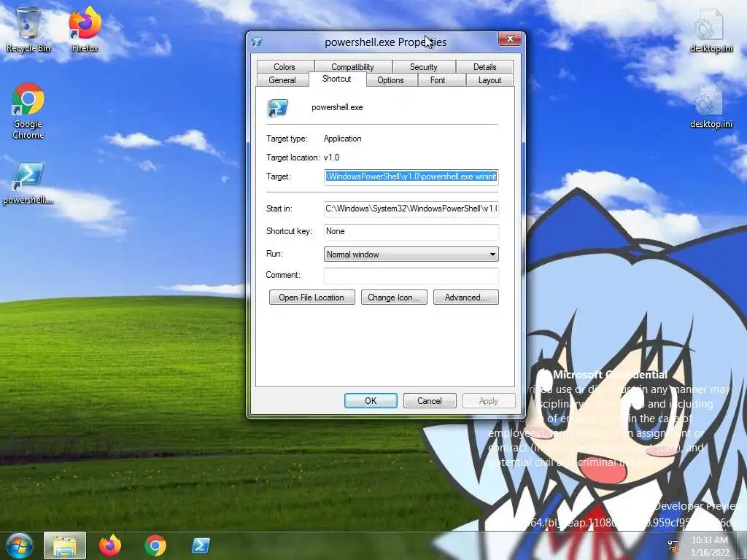Click the system tray notification icon

click(x=673, y=545)
